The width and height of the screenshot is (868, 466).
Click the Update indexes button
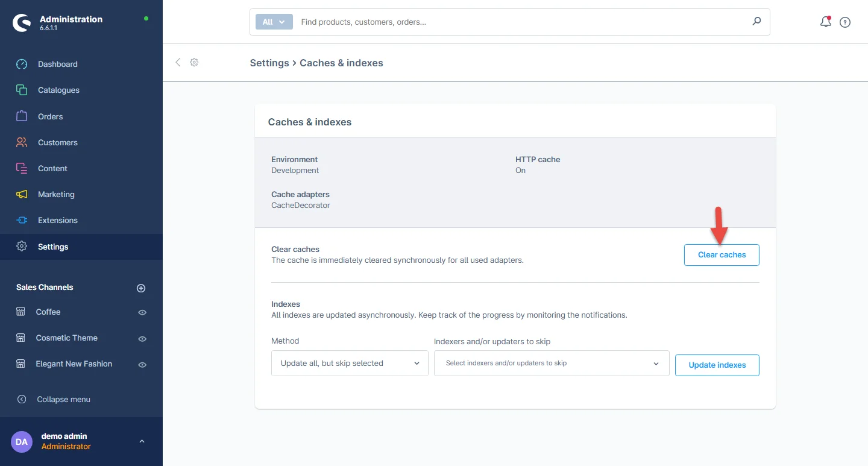717,365
